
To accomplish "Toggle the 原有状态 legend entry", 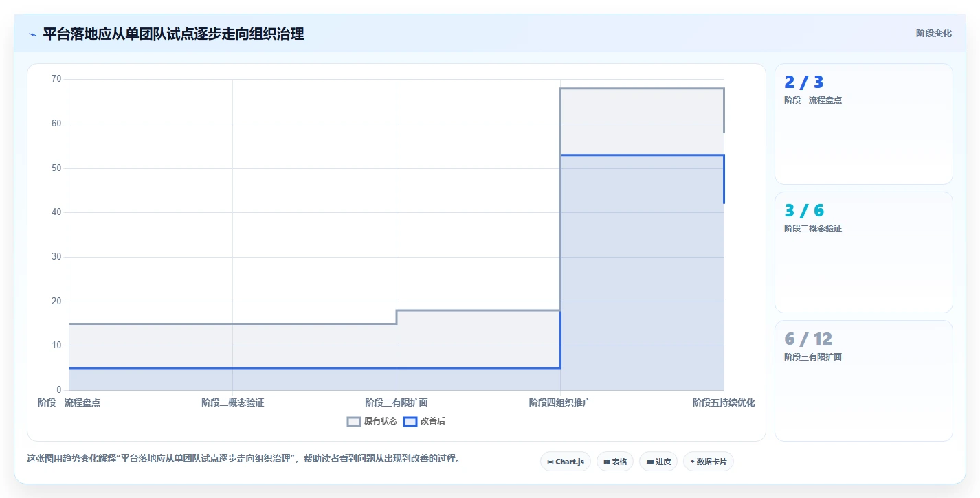I will (x=372, y=421).
